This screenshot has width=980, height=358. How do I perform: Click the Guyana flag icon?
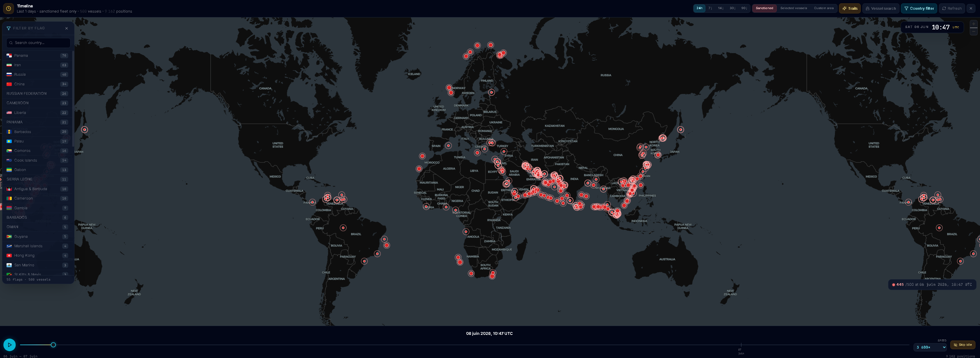9,236
